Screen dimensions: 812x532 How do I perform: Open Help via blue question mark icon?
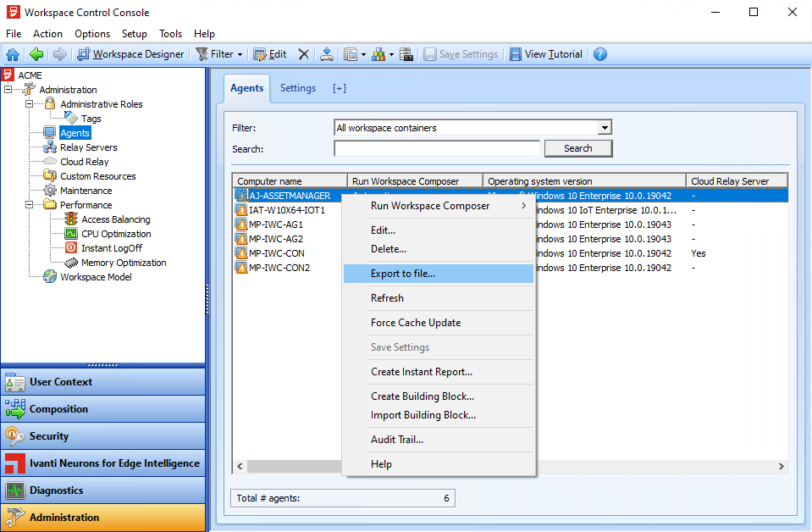click(x=600, y=54)
